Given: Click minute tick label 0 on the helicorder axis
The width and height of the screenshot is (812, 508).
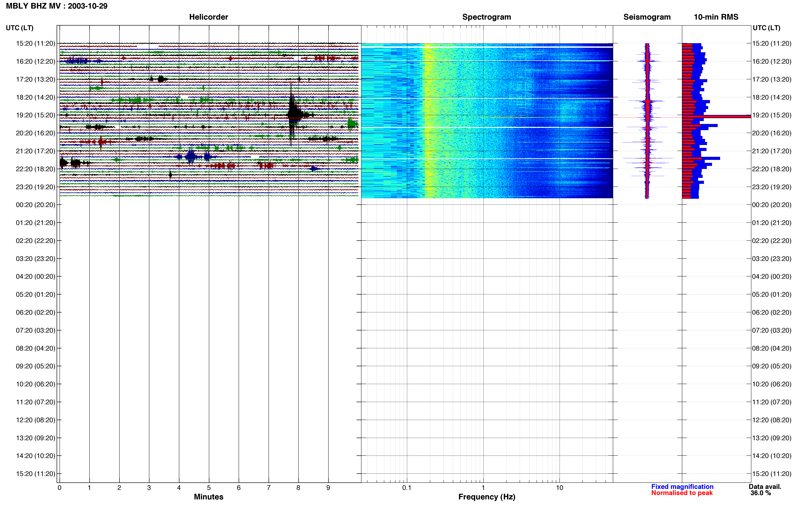Looking at the screenshot, I should (x=59, y=487).
